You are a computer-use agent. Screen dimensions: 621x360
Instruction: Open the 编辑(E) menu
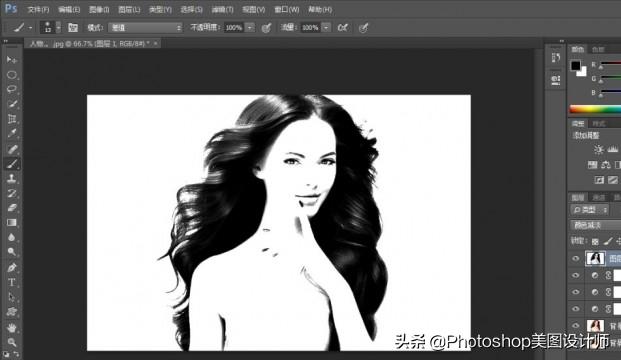click(x=69, y=9)
